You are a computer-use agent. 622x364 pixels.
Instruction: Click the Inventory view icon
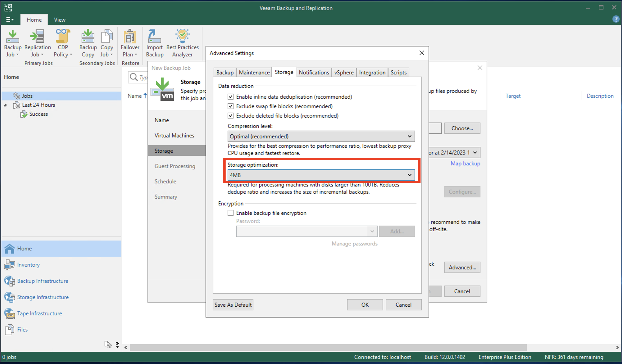coord(10,265)
